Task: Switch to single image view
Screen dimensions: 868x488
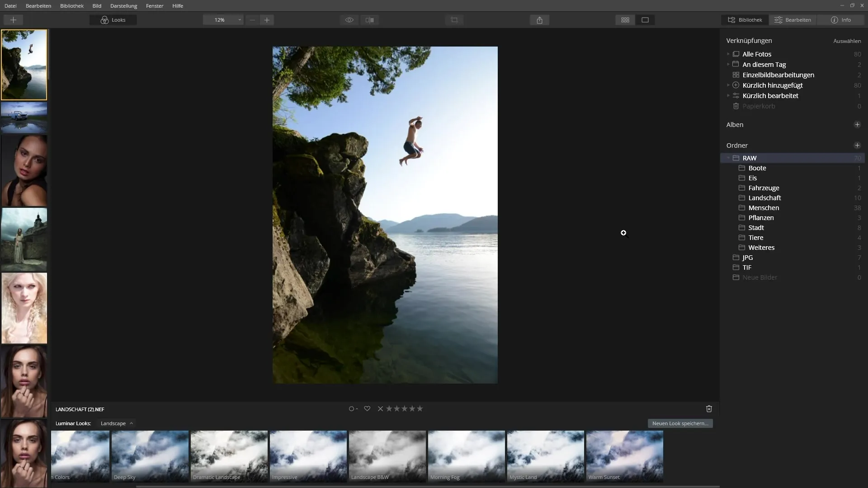Action: 645,20
